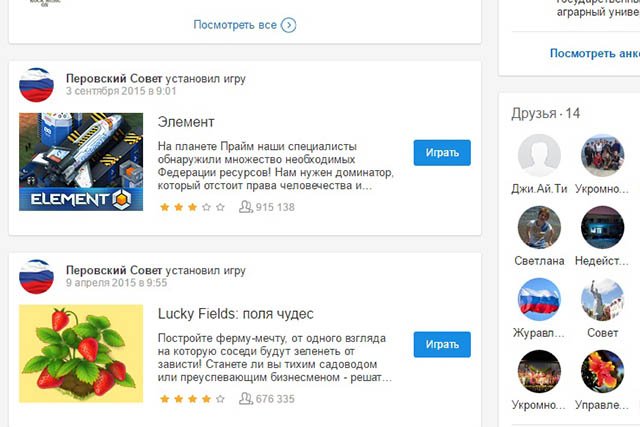Click players count icon for Lucky Fields
This screenshot has width=640, height=427.
point(246,399)
